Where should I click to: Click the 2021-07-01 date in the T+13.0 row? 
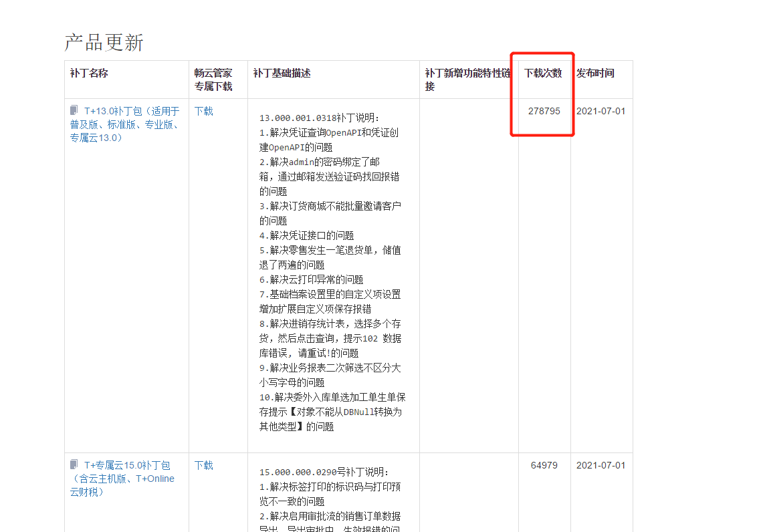pos(601,111)
